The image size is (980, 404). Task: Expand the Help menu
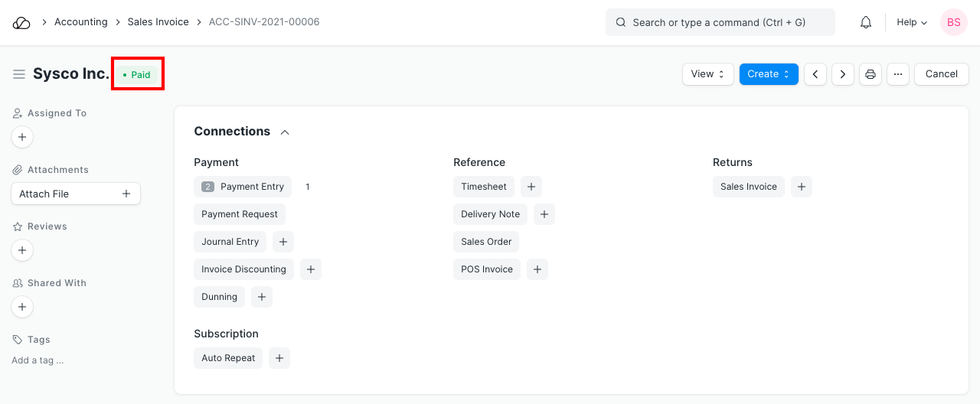coord(911,22)
